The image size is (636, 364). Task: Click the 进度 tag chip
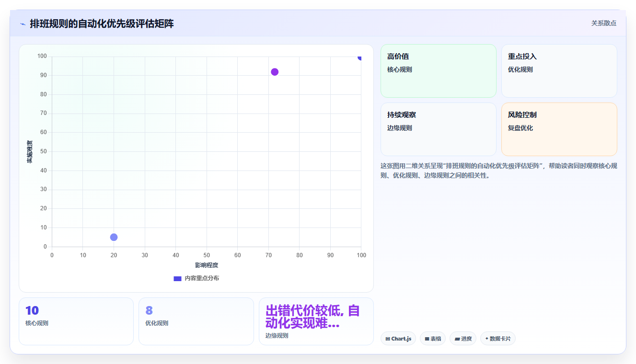tap(463, 339)
